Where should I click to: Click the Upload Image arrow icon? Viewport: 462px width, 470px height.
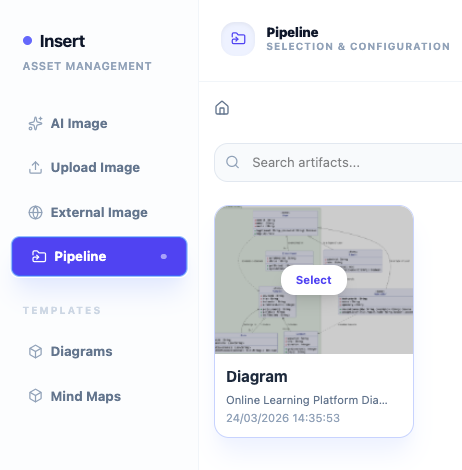click(35, 168)
